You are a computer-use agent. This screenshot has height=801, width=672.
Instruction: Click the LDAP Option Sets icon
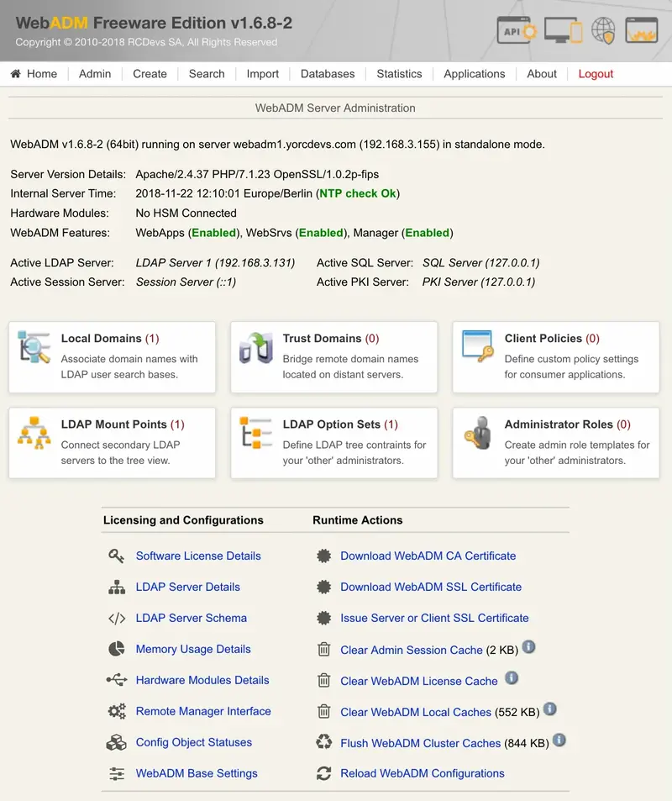click(256, 433)
